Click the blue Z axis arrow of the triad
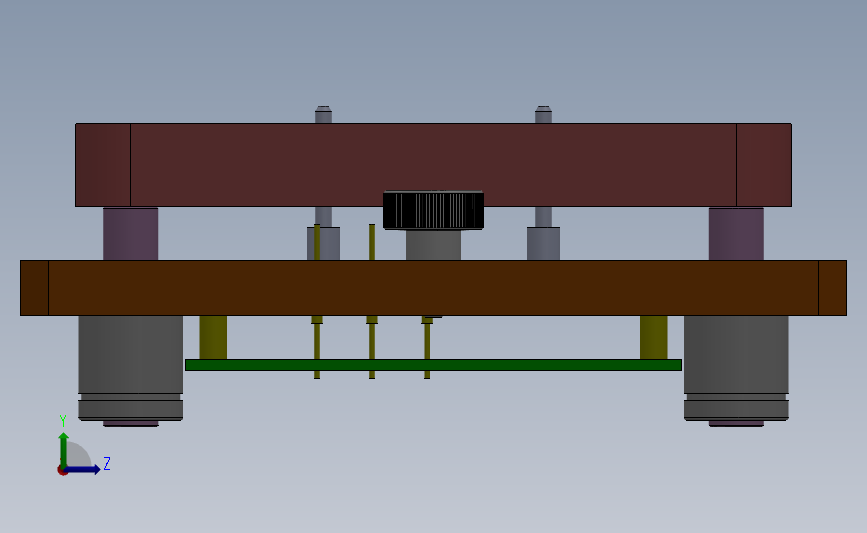 tap(83, 469)
